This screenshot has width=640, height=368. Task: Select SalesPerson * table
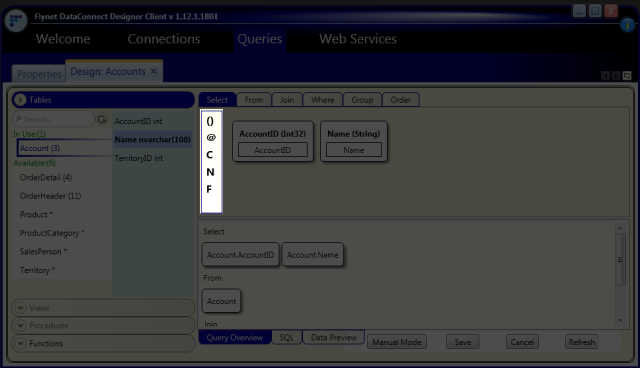43,252
